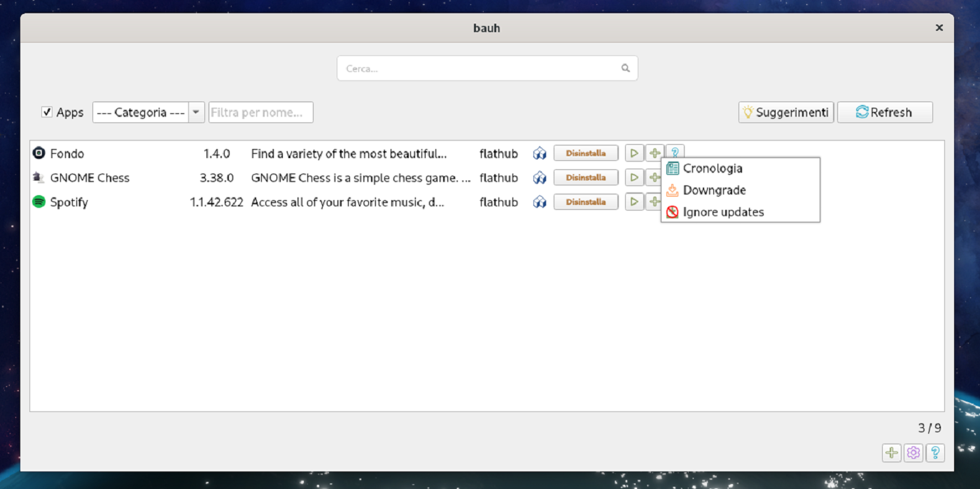This screenshot has height=489, width=980.
Task: Close the bauh window
Action: 939,28
